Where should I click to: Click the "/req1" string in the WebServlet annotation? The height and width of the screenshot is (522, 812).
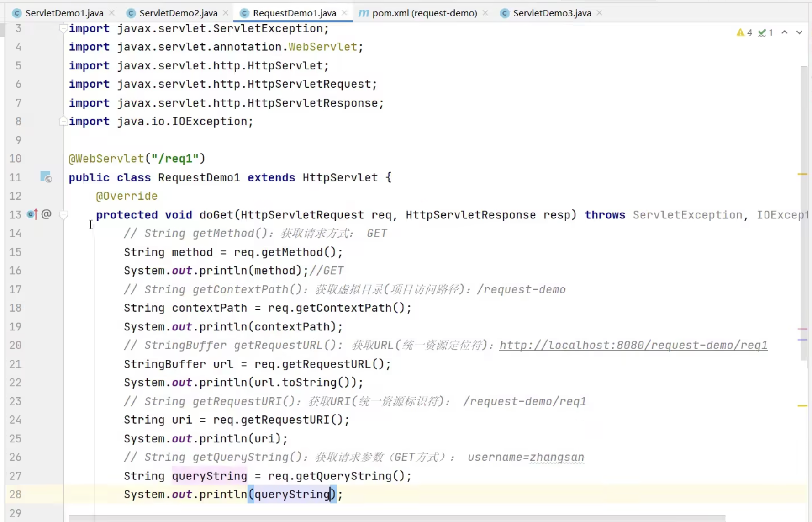pyautogui.click(x=175, y=159)
